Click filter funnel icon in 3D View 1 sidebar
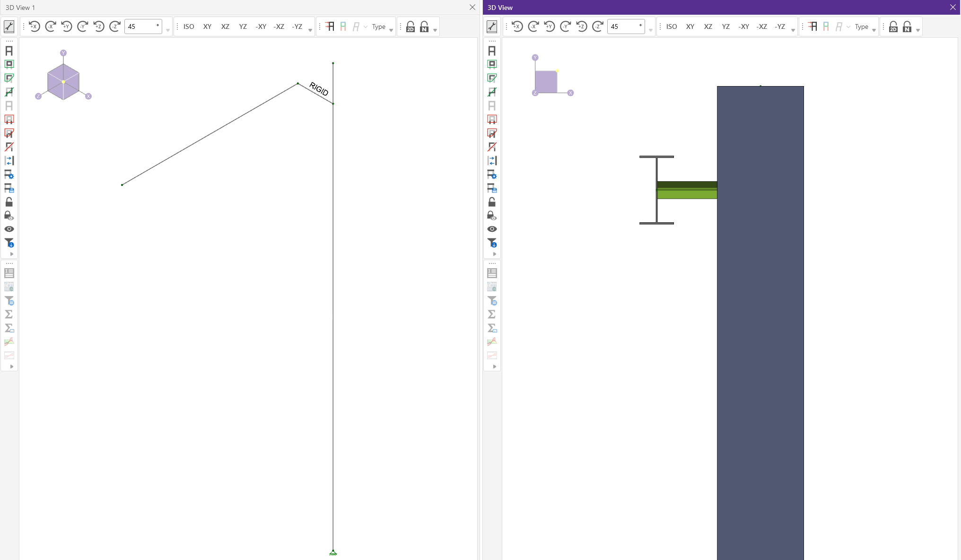961x560 pixels. 9,243
